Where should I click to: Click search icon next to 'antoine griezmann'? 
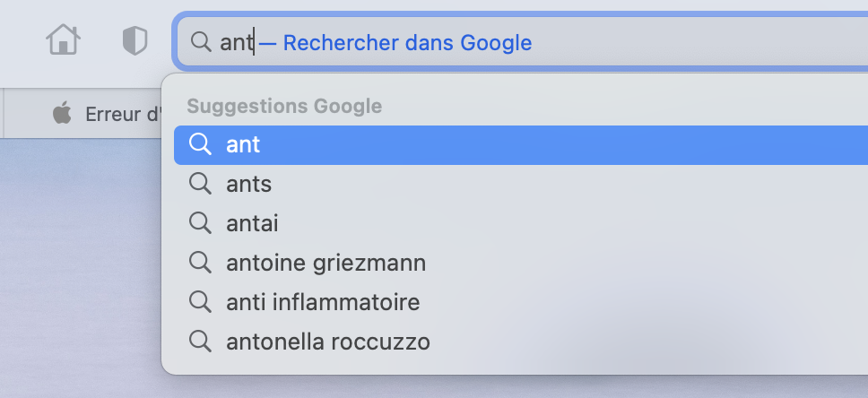[200, 263]
